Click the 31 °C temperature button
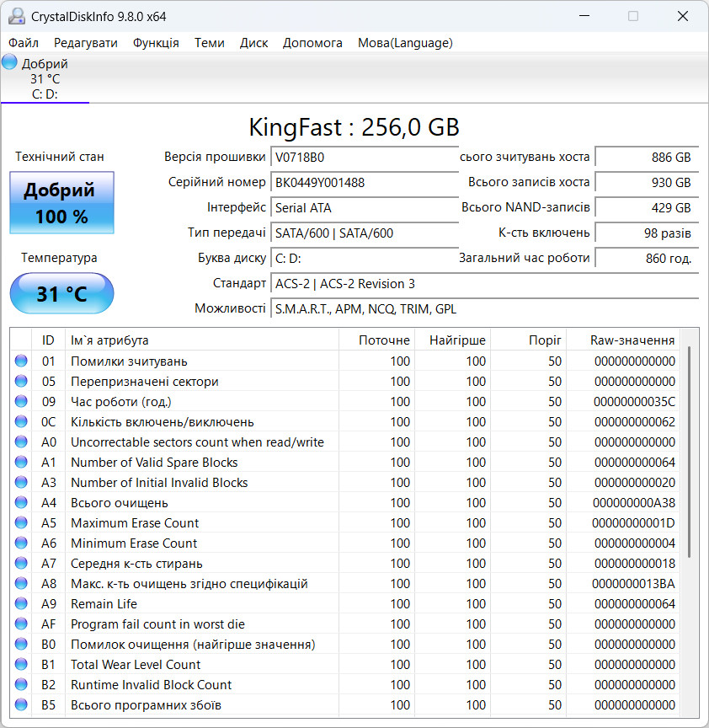 coord(61,293)
